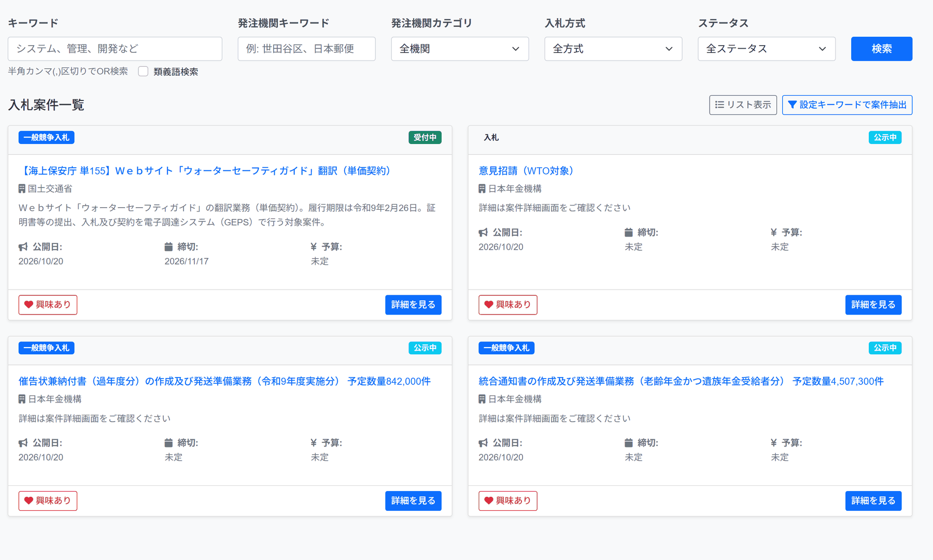This screenshot has width=933, height=560.
Task: Open the 発注機関カテゴリ dropdown showing 全機関
Action: click(x=460, y=49)
